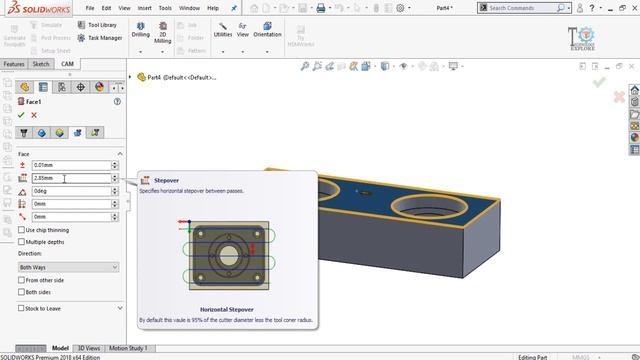Collapse the Face section chevron

coord(120,154)
